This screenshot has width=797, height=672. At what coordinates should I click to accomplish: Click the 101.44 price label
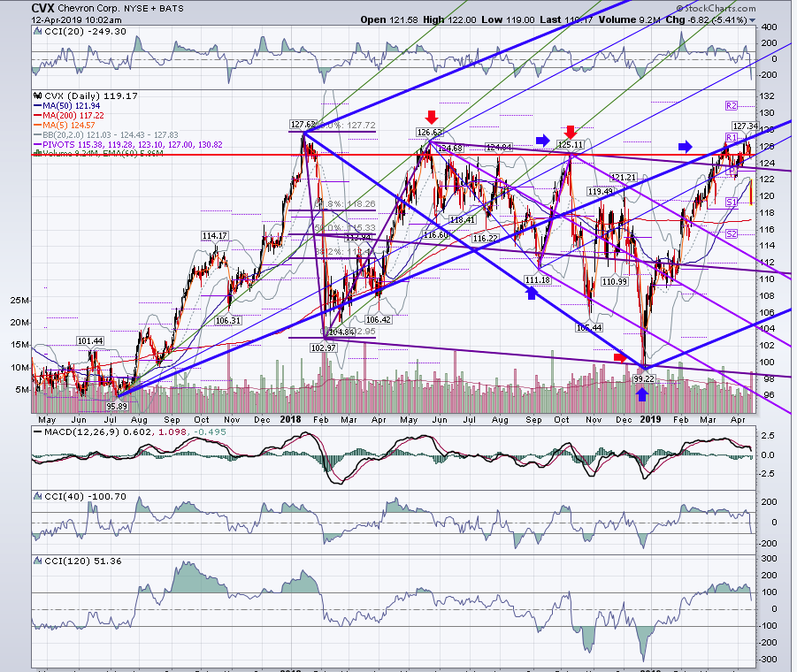pyautogui.click(x=90, y=340)
